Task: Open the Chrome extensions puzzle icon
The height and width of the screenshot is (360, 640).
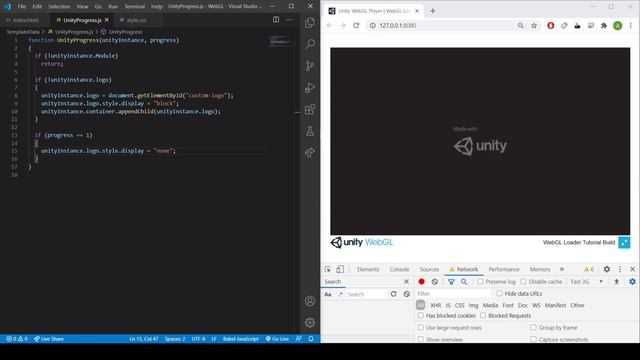Action: click(x=604, y=25)
